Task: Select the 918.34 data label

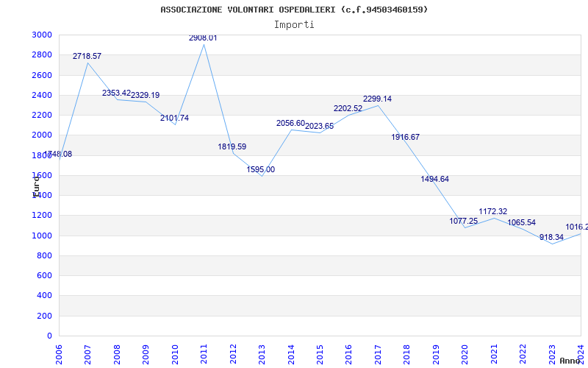Action: pos(551,237)
